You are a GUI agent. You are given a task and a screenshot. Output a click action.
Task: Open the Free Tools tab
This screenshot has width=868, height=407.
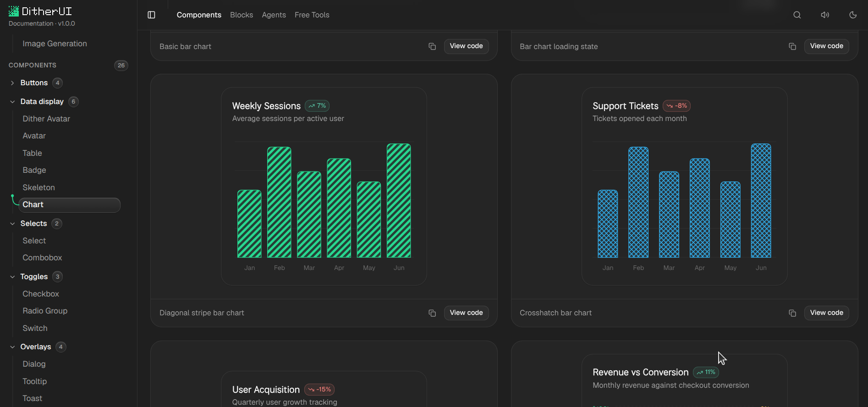point(312,15)
